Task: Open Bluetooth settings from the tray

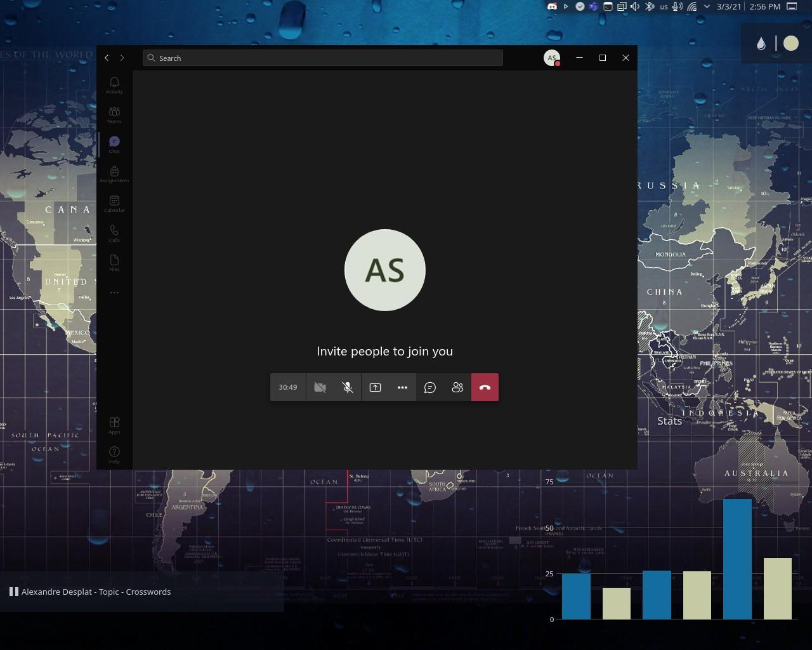Action: pos(650,6)
